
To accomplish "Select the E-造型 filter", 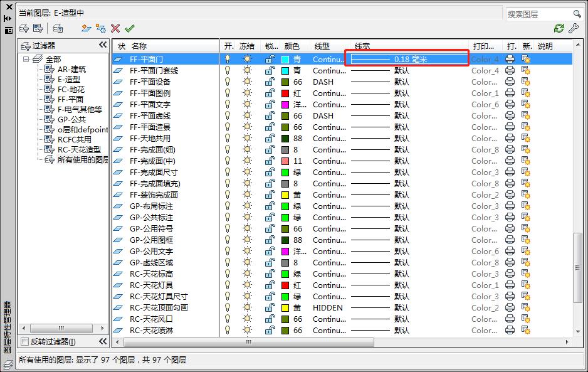I will point(68,79).
